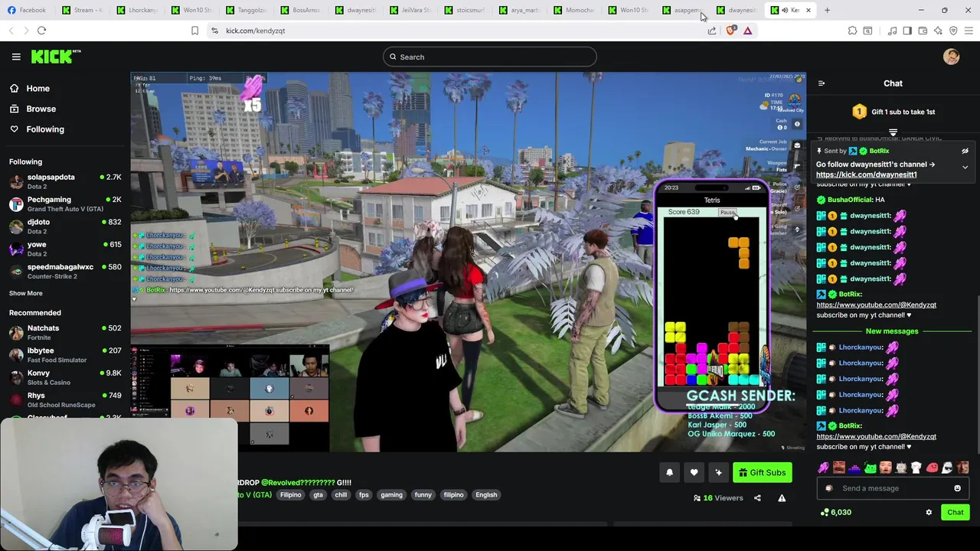The image size is (980, 551).
Task: Expand the gift sub leaderboard handle
Action: [x=893, y=132]
